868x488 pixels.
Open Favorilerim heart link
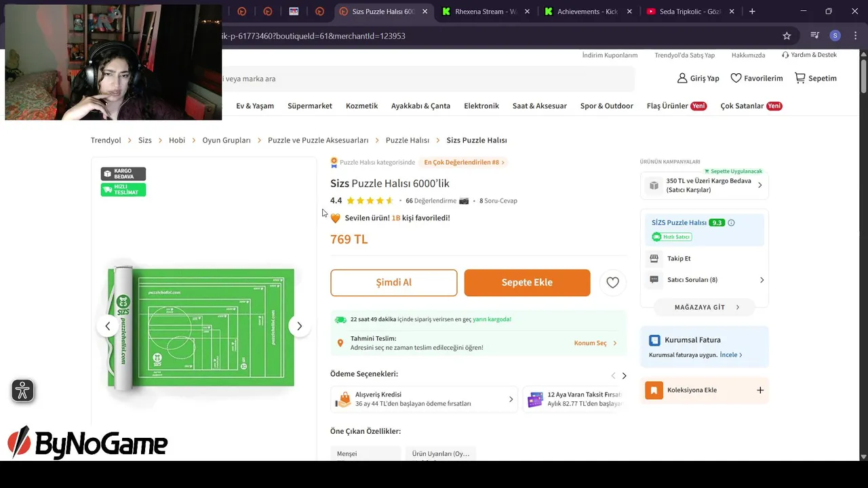756,79
